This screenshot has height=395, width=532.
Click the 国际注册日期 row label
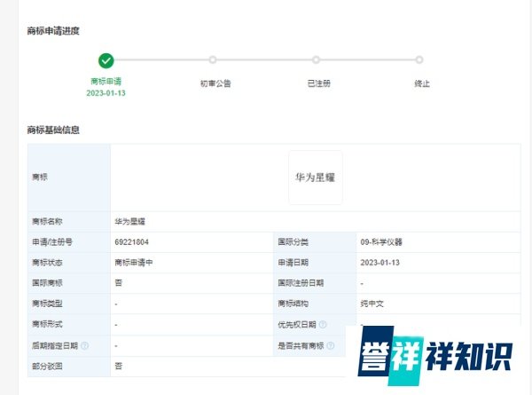[x=301, y=283]
